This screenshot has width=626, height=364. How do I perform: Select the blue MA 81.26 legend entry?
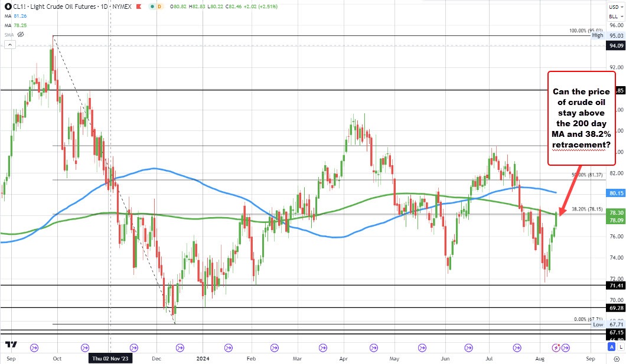15,16
